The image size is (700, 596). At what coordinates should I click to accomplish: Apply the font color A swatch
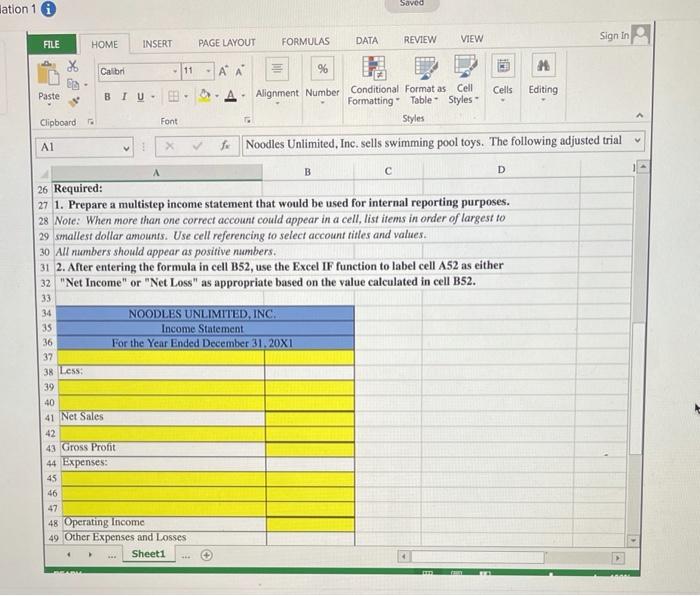[230, 95]
